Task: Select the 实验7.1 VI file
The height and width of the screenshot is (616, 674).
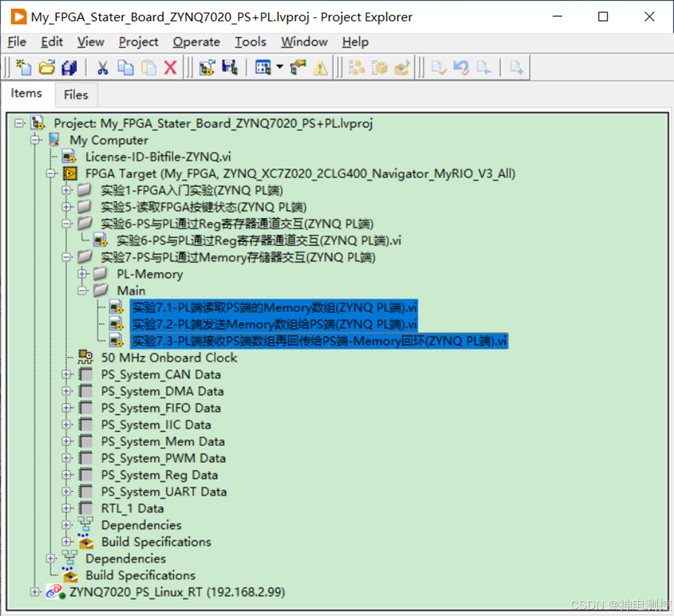Action: coord(274,307)
